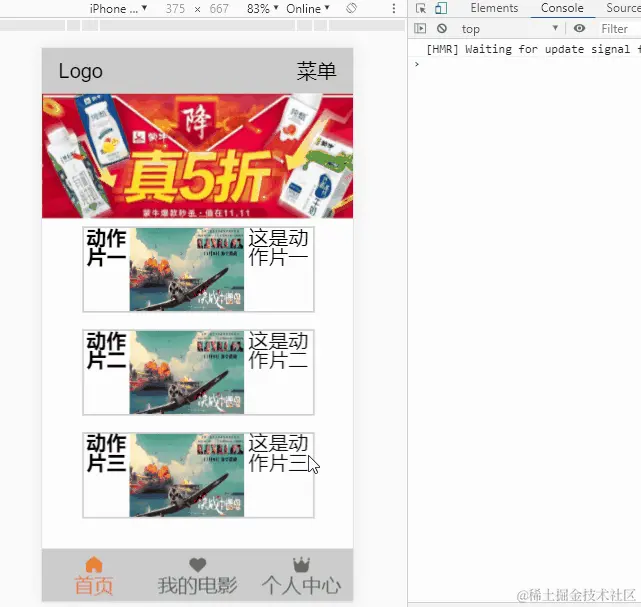Activate the inspect element picker icon
The image size is (641, 607).
click(x=421, y=8)
